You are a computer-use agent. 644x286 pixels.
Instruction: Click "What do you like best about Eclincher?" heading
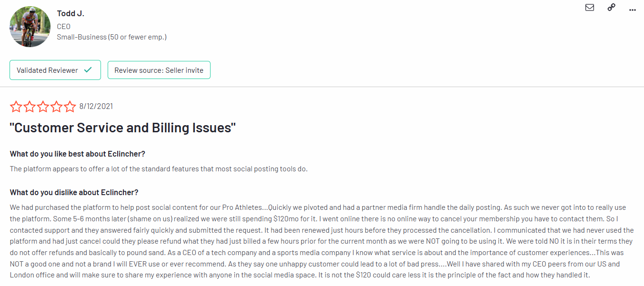tap(77, 154)
